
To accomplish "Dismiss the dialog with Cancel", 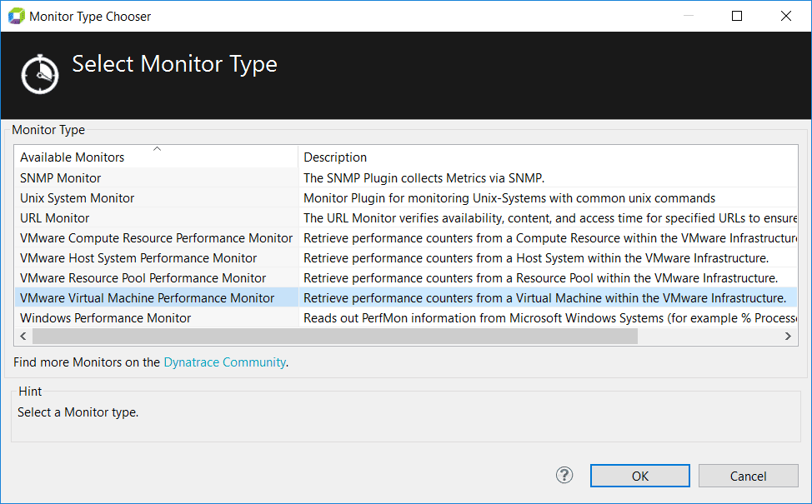I will pos(749,476).
